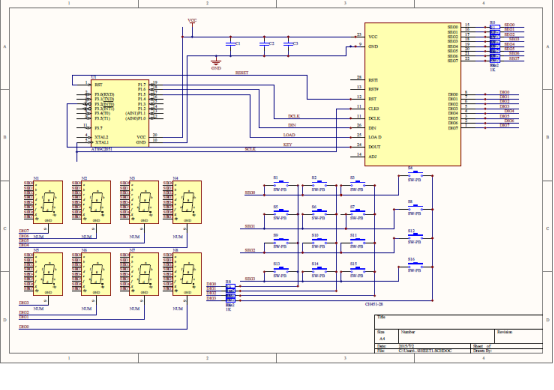554x390 pixels.
Task: Select pushbutton switch S11 in keypad matrix
Action: point(358,242)
